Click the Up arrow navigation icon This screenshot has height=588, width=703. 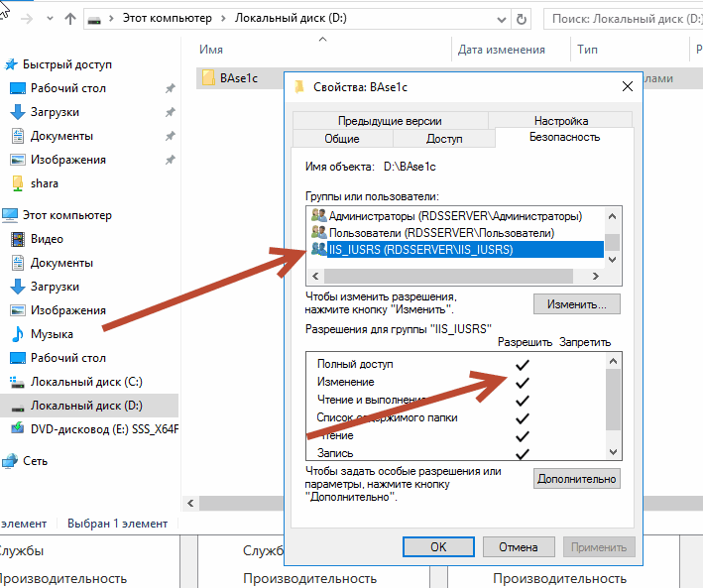pos(70,18)
